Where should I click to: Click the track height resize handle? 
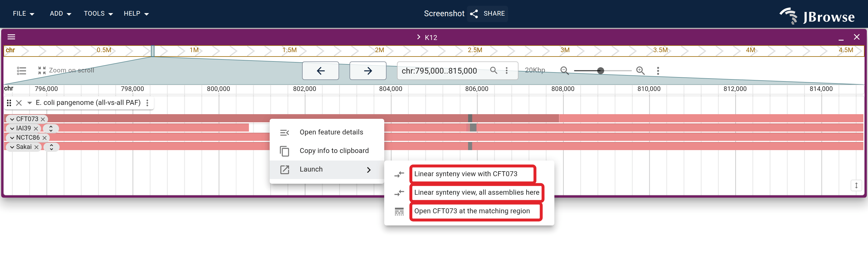point(856,185)
